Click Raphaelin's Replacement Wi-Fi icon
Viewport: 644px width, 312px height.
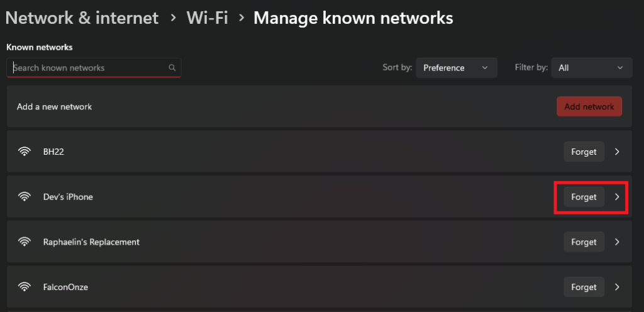click(x=25, y=242)
